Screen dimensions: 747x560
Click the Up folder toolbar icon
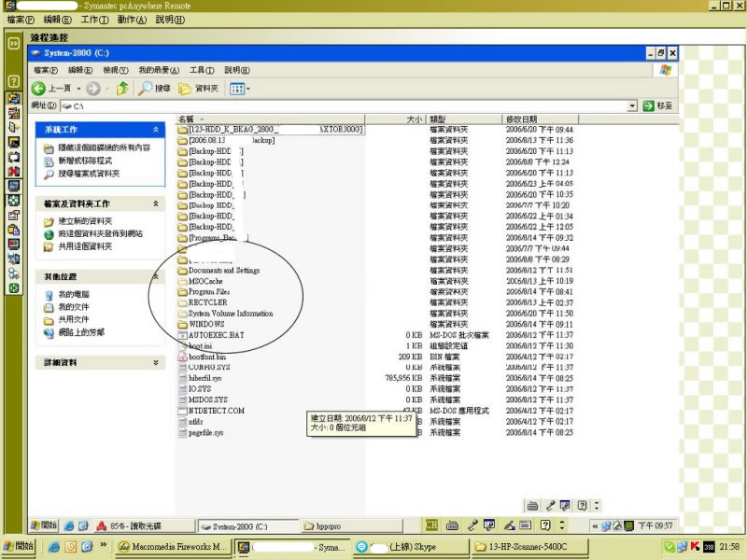(122, 89)
